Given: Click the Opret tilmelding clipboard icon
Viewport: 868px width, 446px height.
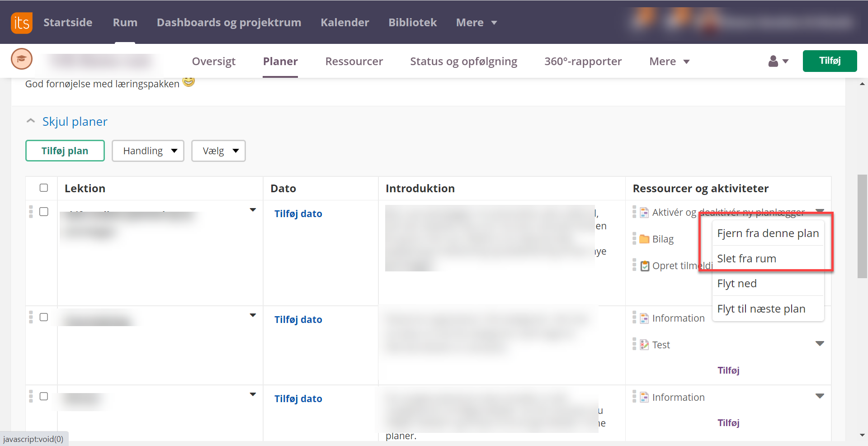Looking at the screenshot, I should click(x=645, y=266).
